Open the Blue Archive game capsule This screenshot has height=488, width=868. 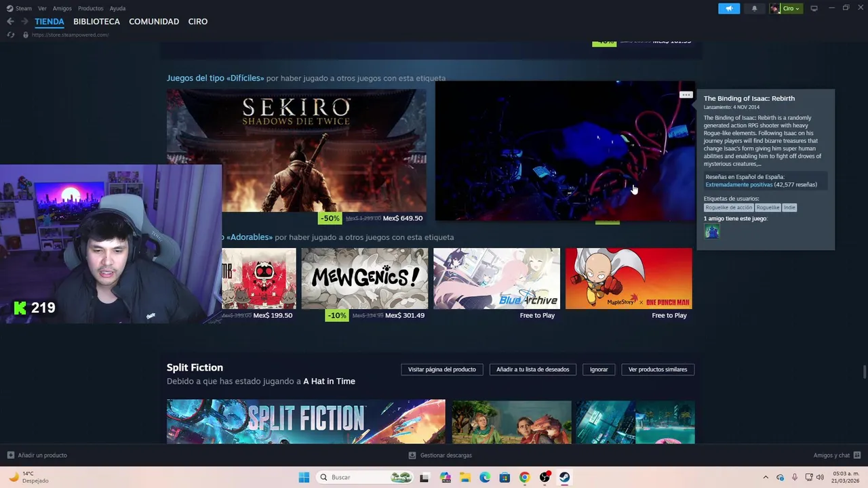[496, 279]
